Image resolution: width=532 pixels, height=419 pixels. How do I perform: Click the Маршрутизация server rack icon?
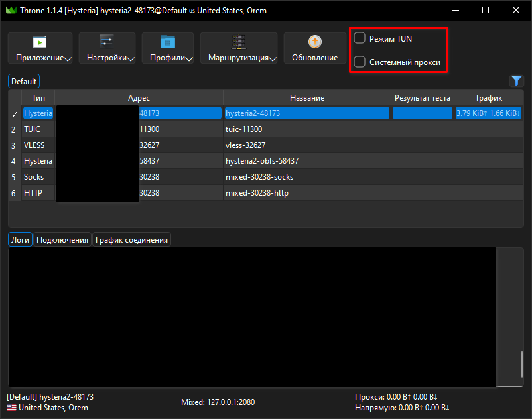pyautogui.click(x=239, y=42)
